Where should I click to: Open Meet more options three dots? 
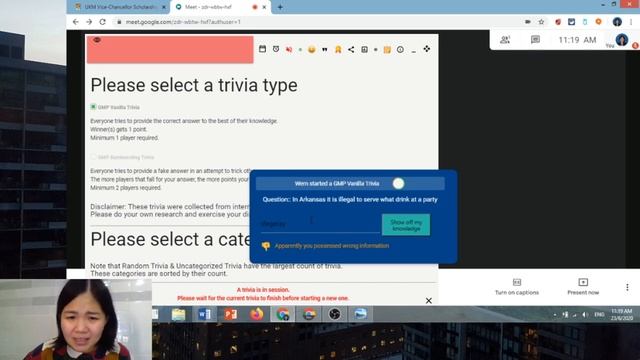tap(627, 287)
